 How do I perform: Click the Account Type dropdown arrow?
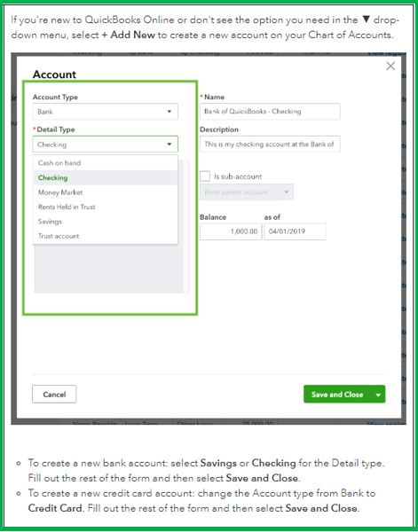(x=170, y=112)
